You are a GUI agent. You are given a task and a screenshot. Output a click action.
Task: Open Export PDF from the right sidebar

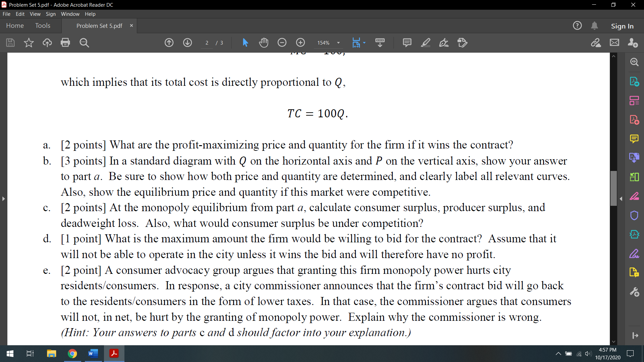(x=634, y=81)
